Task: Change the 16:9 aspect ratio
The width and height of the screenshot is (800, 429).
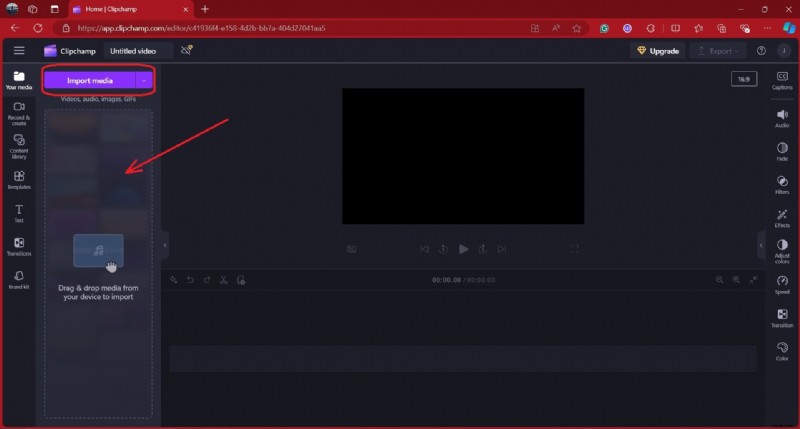Action: coord(744,79)
